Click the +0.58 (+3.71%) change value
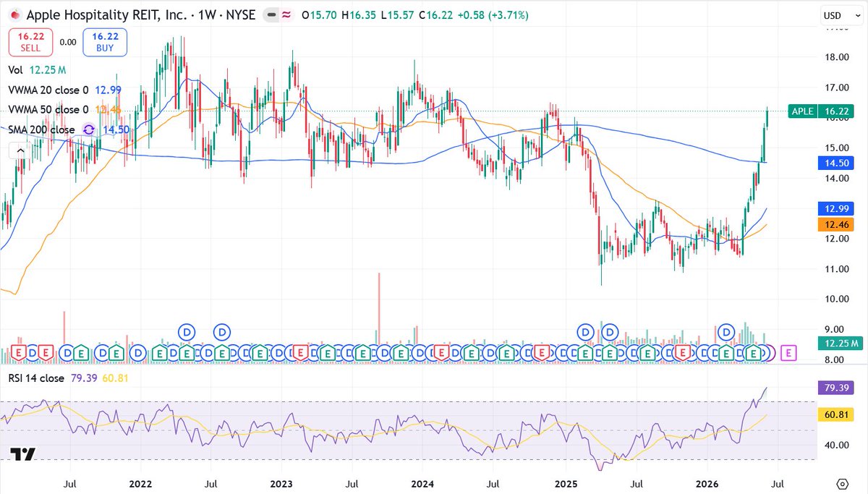868x494 pixels. (x=492, y=15)
